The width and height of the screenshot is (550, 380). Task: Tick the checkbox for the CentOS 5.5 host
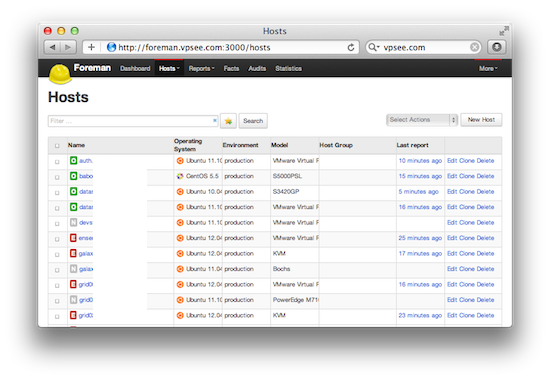(x=57, y=177)
